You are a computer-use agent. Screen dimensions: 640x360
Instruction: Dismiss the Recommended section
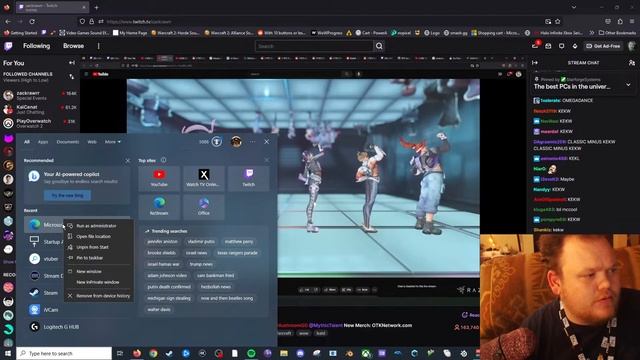127,160
